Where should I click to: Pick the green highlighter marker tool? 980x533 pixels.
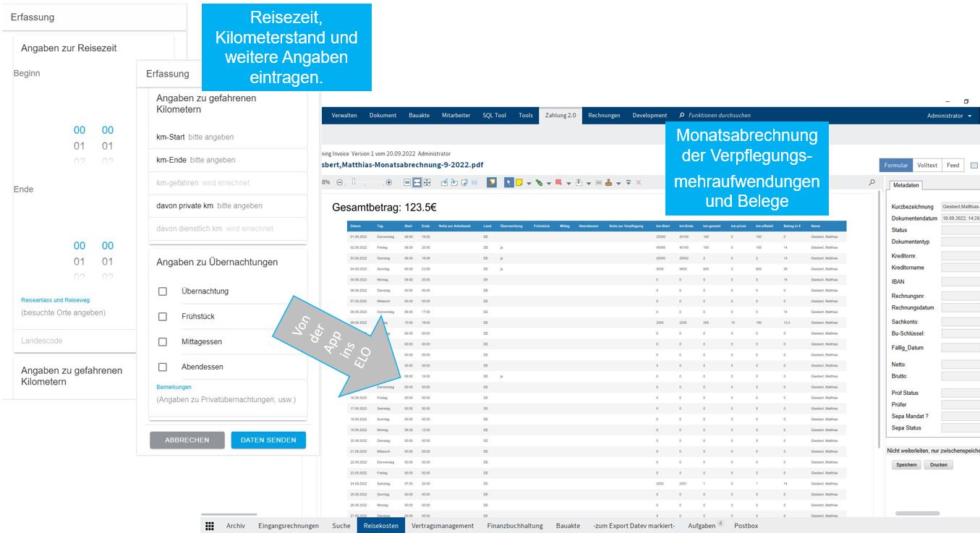(539, 182)
